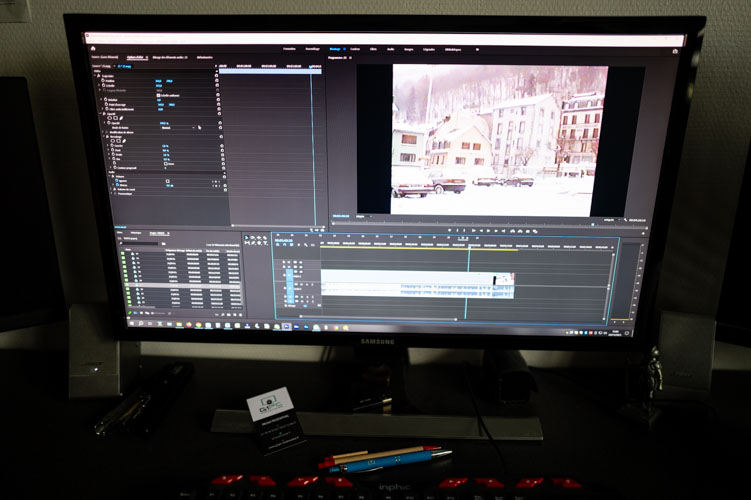Toggle Rotation animation stopwatch
The width and height of the screenshot is (751, 500).
[x=105, y=99]
